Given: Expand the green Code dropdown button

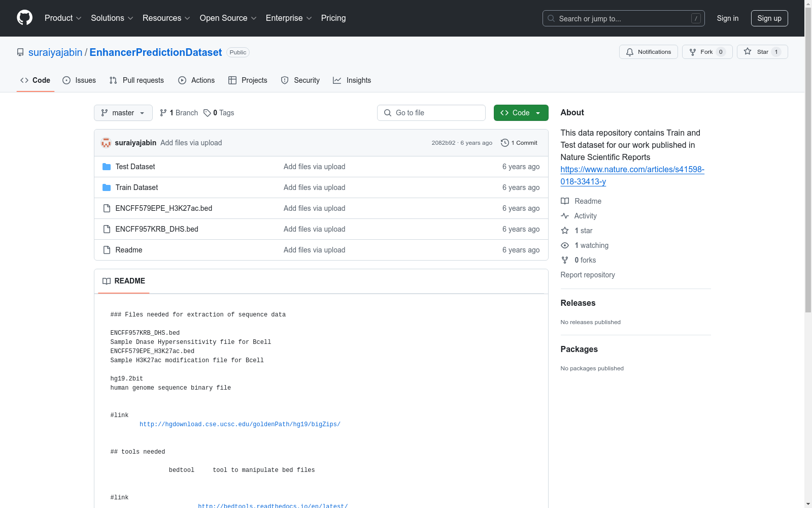Looking at the screenshot, I should (x=521, y=113).
